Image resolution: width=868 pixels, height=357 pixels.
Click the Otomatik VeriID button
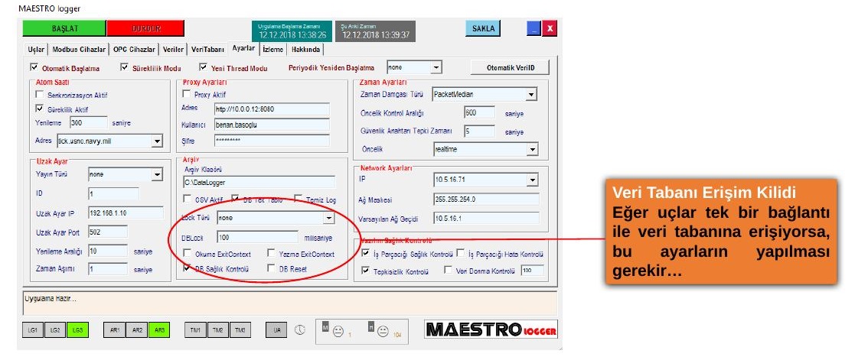[510, 67]
